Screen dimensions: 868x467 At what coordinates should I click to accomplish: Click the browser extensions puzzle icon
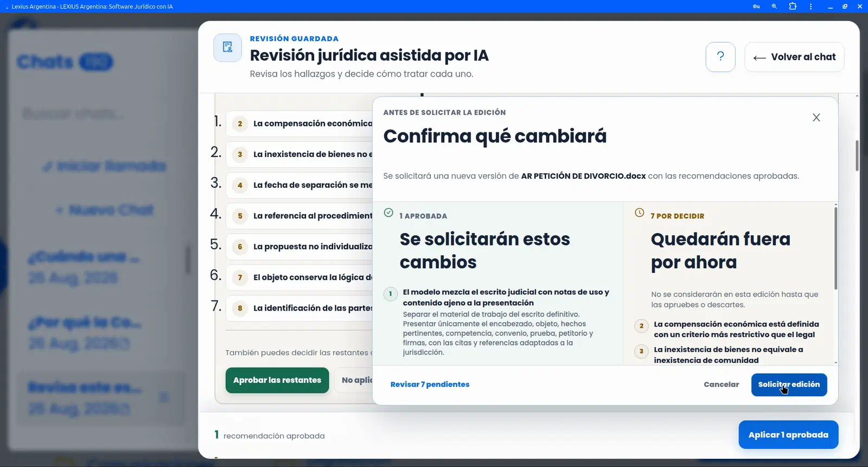click(793, 7)
